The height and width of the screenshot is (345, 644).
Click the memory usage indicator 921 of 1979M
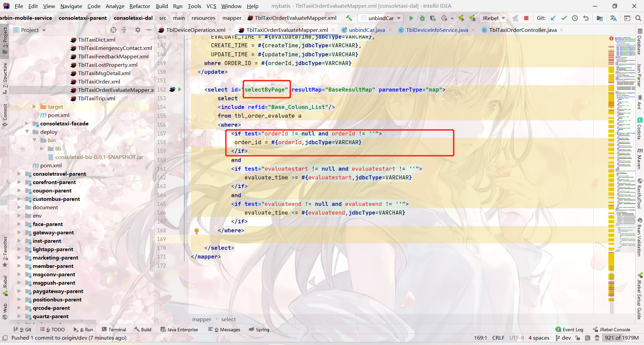click(x=622, y=338)
